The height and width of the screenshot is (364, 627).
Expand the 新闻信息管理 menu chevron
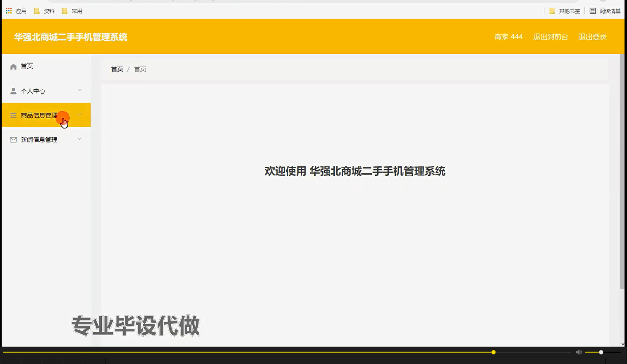tap(79, 139)
